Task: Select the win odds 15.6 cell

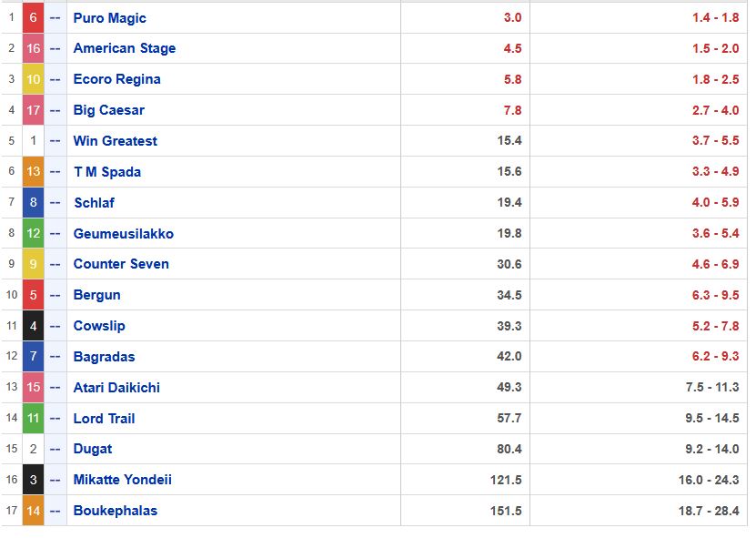Action: pyautogui.click(x=465, y=172)
